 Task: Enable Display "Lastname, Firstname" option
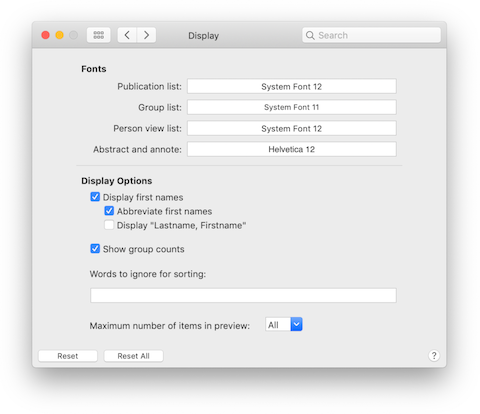[x=109, y=225]
